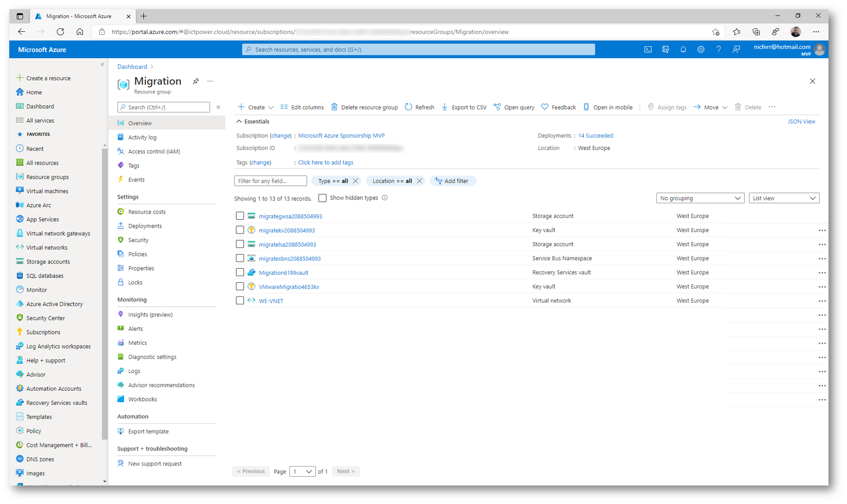Expand the List view dropdown
The image size is (847, 504).
(x=784, y=198)
